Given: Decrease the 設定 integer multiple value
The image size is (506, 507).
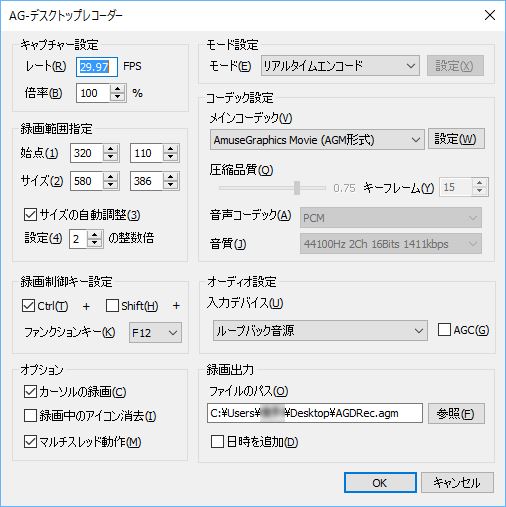Looking at the screenshot, I should (x=95, y=243).
